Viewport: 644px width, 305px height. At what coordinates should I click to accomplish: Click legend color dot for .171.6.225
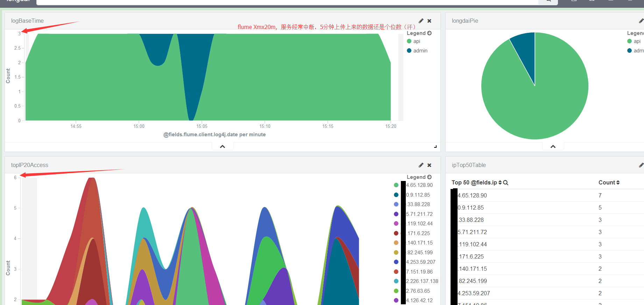tap(396, 233)
